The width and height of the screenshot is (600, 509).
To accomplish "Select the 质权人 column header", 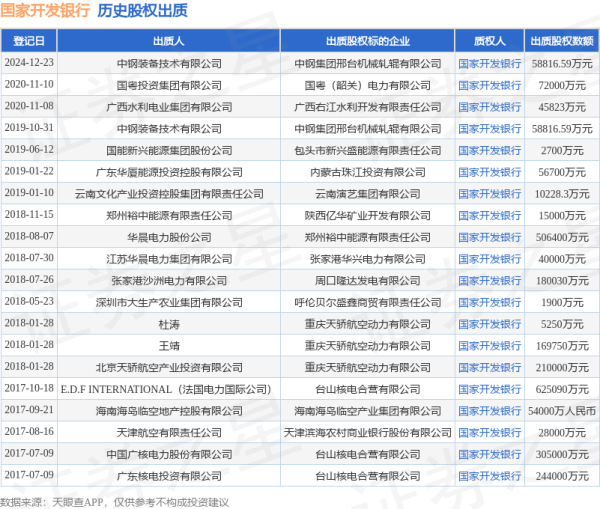I will tap(489, 41).
